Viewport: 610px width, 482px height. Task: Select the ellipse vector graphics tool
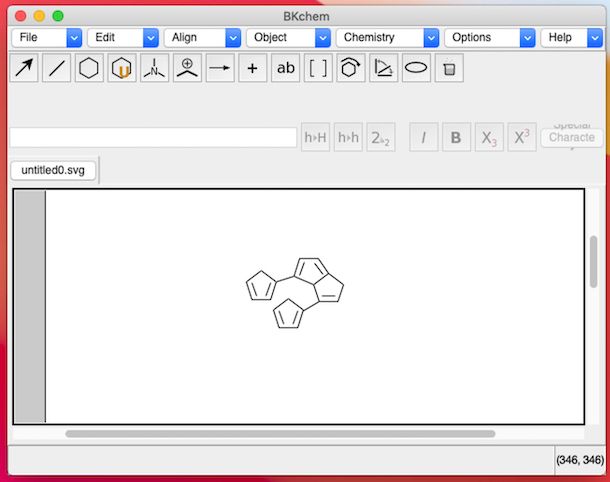coord(416,68)
